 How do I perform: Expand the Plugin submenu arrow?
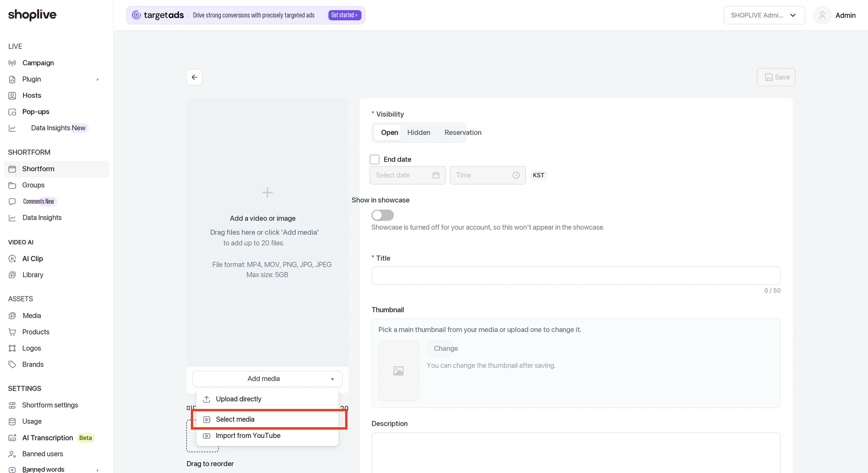pos(98,80)
